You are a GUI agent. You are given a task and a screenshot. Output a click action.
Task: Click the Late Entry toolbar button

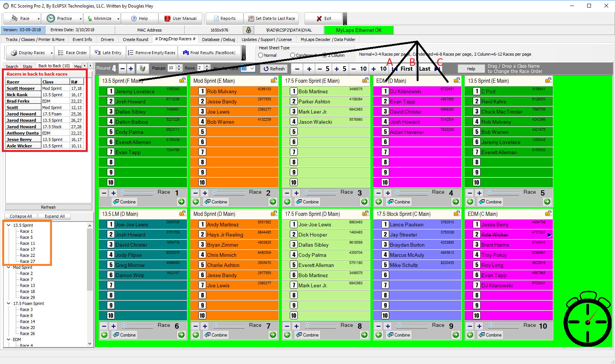(108, 53)
